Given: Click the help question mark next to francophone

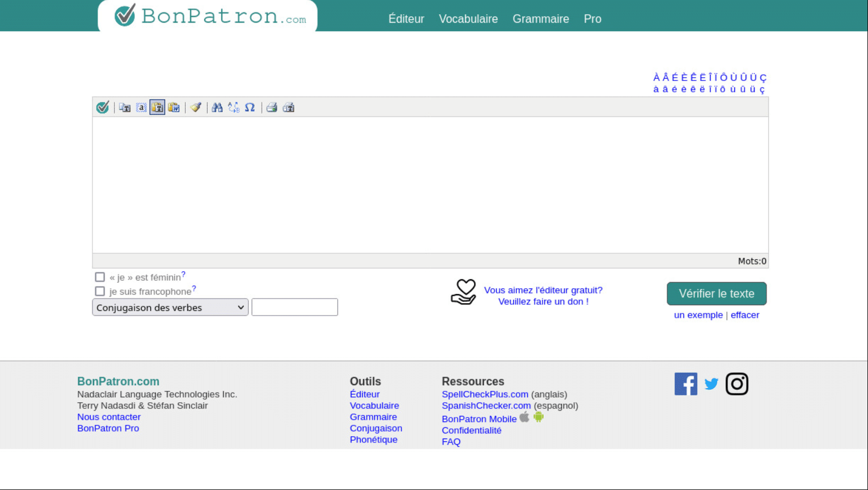Looking at the screenshot, I should tap(194, 288).
